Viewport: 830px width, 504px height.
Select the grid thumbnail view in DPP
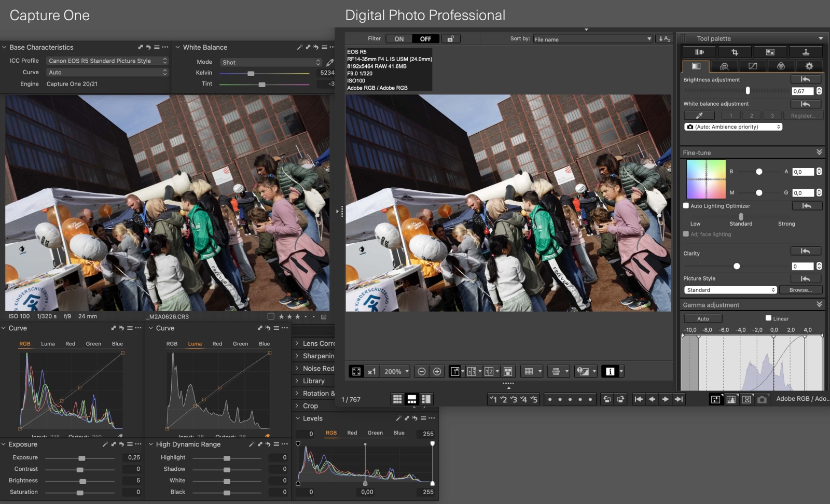[397, 399]
